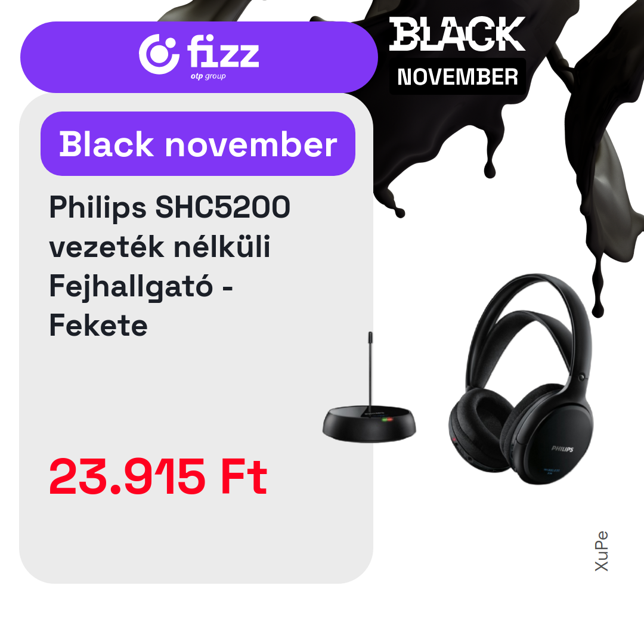Click the purple Black november button
The height and width of the screenshot is (644, 644).
[x=197, y=144]
